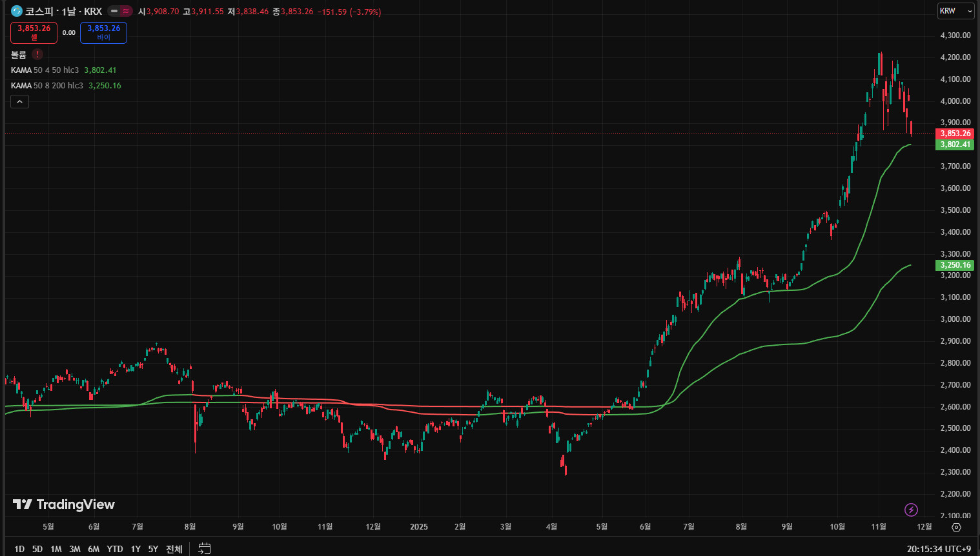Screen dimensions: 980x556
Task: Select the 6M time range
Action: tap(94, 549)
